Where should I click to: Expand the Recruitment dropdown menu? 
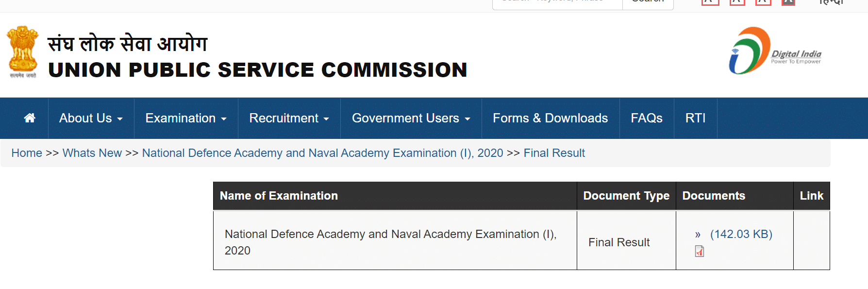point(289,118)
